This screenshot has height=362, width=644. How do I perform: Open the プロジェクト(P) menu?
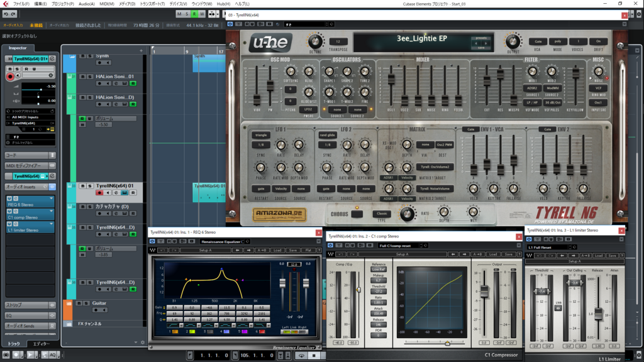62,4
